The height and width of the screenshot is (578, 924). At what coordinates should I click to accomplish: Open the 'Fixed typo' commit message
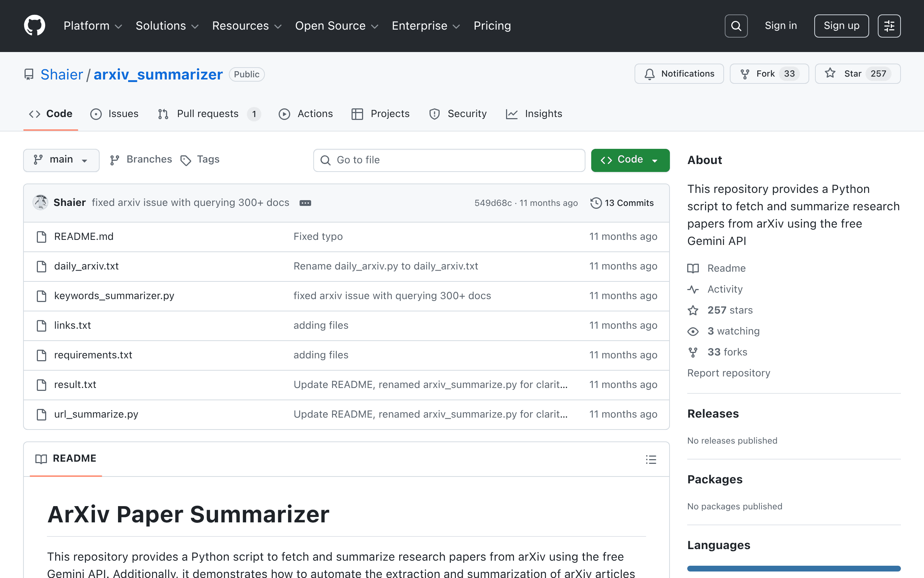coord(318,237)
